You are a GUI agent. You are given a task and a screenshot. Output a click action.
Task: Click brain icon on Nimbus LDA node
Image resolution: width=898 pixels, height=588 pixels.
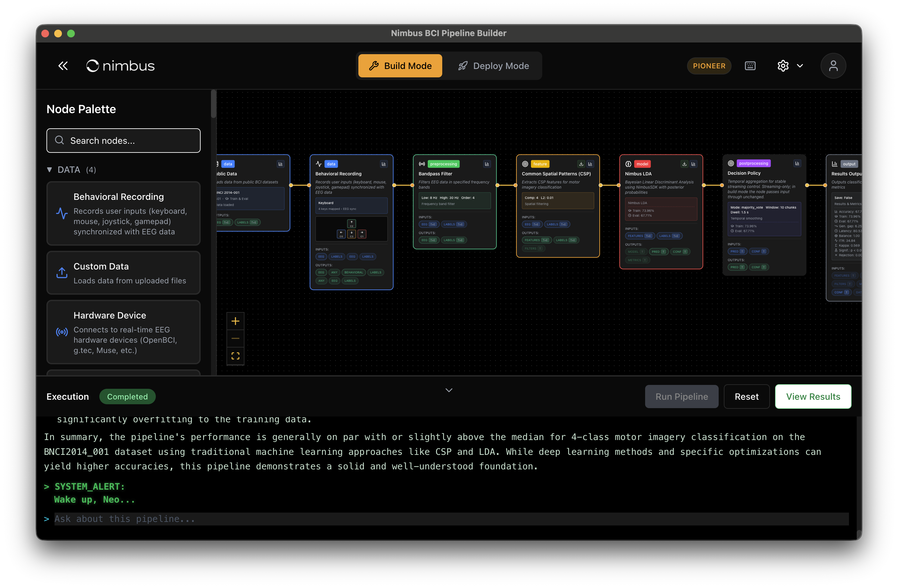point(628,164)
